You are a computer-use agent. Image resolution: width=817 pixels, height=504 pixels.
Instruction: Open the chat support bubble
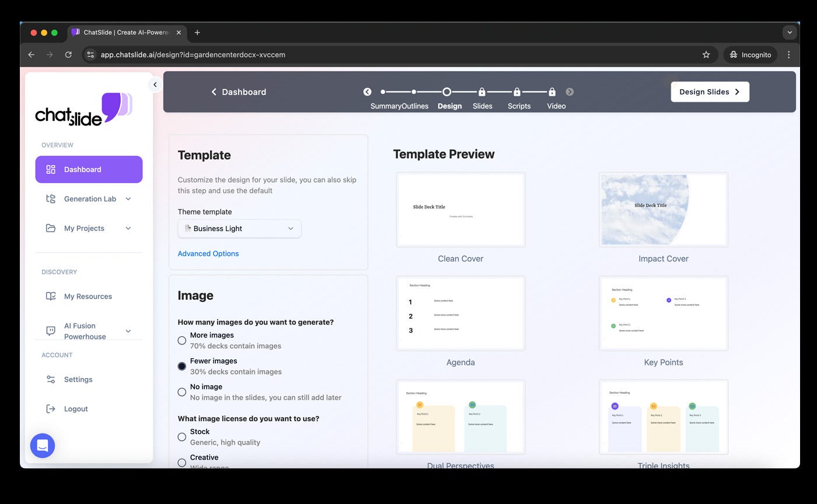(x=43, y=446)
